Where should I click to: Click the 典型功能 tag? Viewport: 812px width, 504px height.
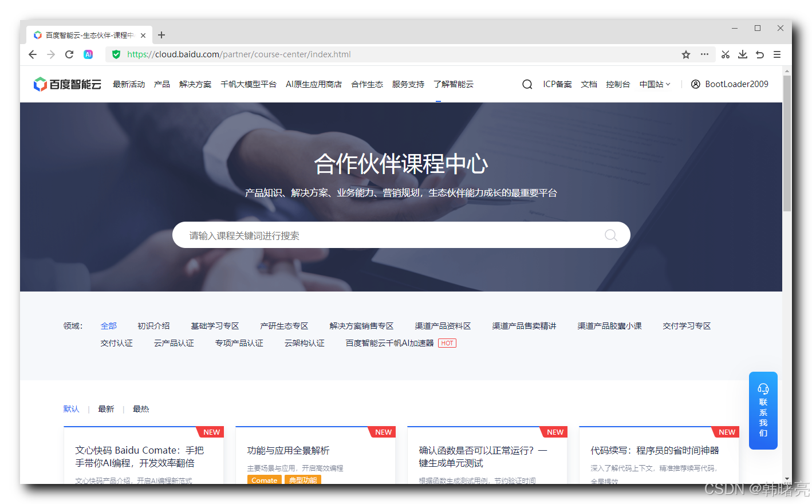click(303, 480)
